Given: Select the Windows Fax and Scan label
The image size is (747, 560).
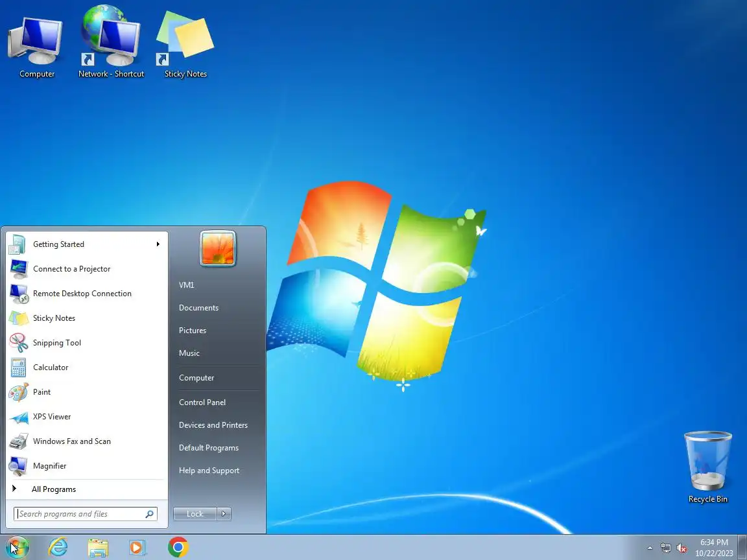Looking at the screenshot, I should [x=72, y=441].
